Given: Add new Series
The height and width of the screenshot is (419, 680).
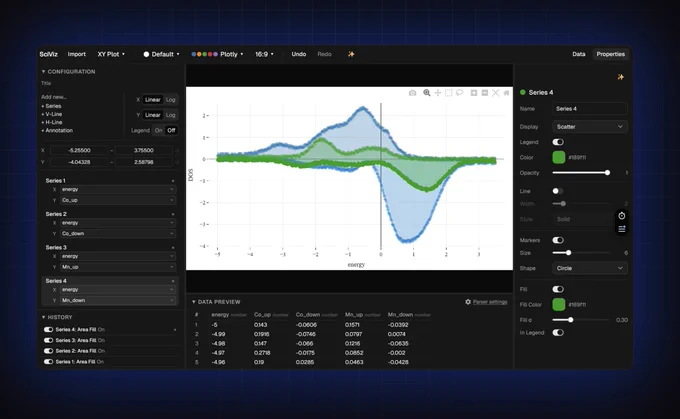Looking at the screenshot, I should click(x=51, y=106).
